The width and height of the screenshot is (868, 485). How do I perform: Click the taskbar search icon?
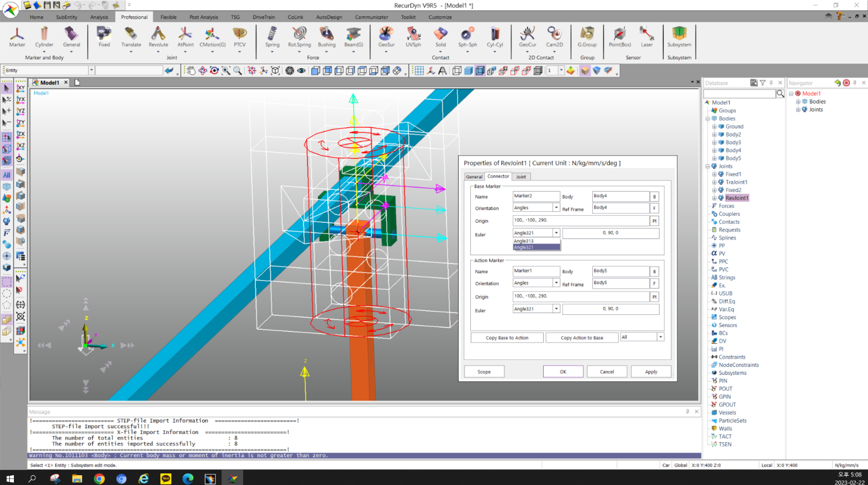coord(32,479)
